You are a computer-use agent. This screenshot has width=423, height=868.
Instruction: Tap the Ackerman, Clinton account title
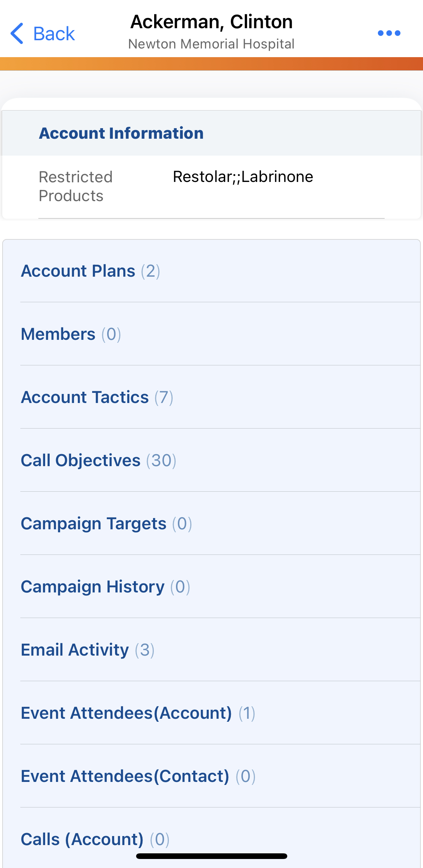[211, 22]
